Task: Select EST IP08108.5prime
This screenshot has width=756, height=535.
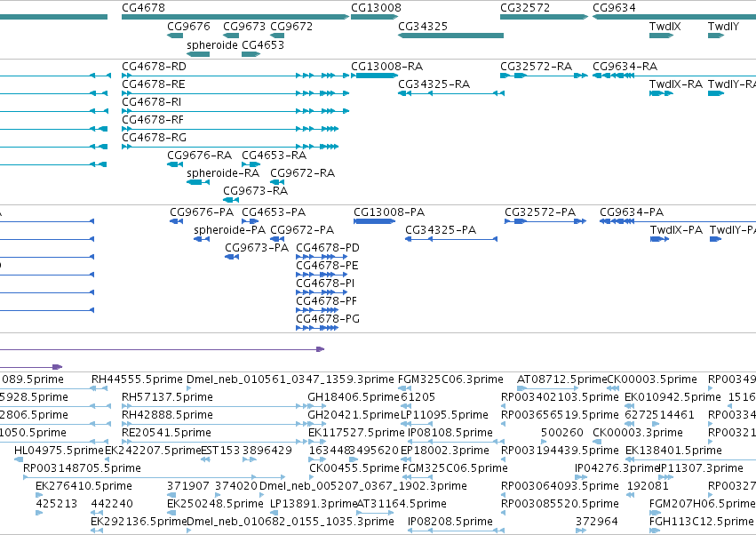Action: coord(450,433)
